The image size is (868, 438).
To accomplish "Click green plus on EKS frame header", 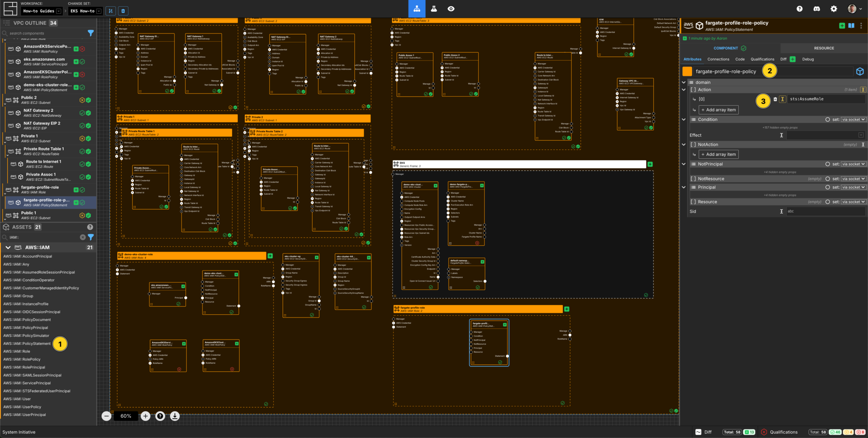I will pos(650,164).
